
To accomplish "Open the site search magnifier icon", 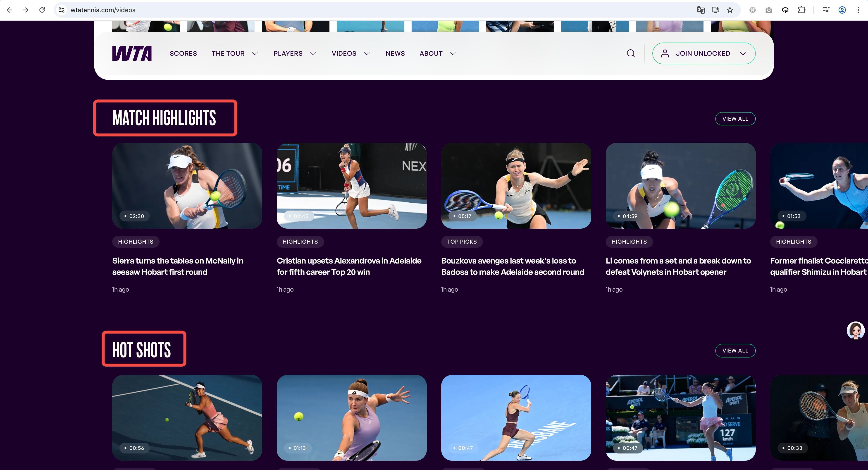I will point(631,53).
